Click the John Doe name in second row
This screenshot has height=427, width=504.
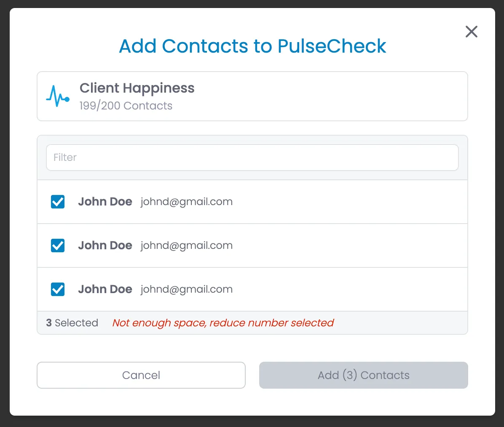pos(105,246)
